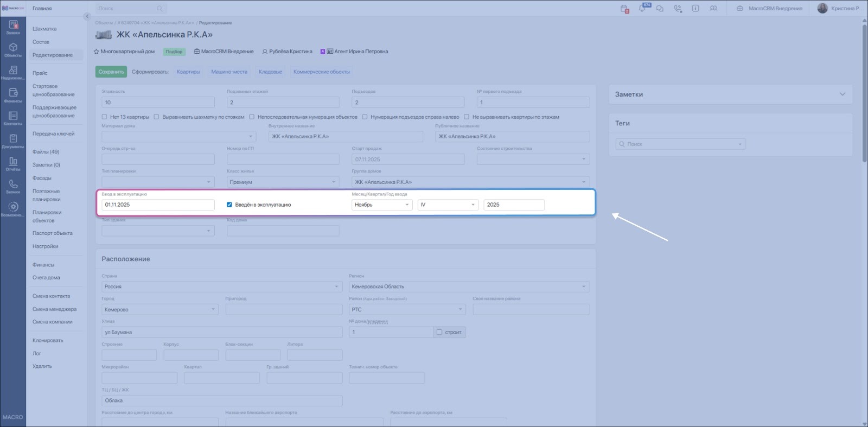Click the Квартиры generate button
Viewport: 868px width, 427px height.
pyautogui.click(x=188, y=72)
